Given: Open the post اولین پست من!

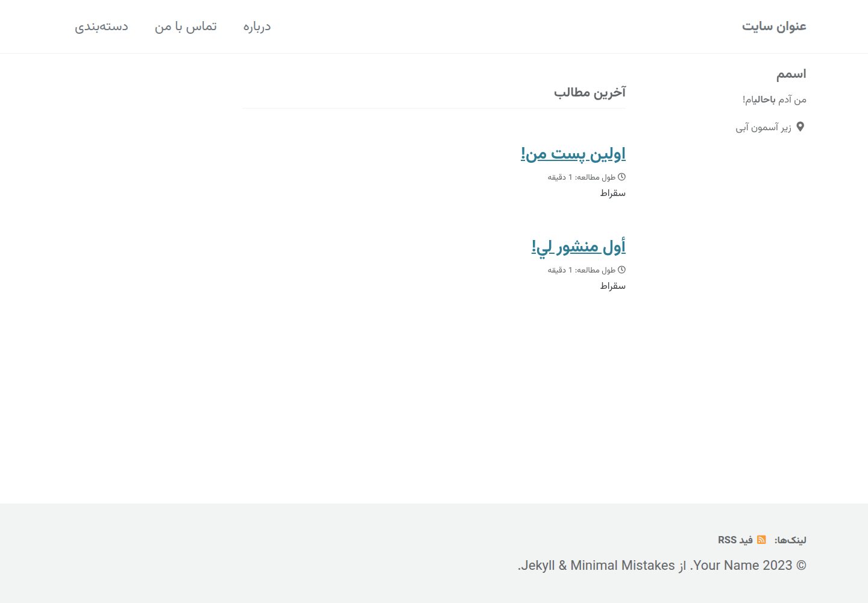Looking at the screenshot, I should tap(573, 154).
